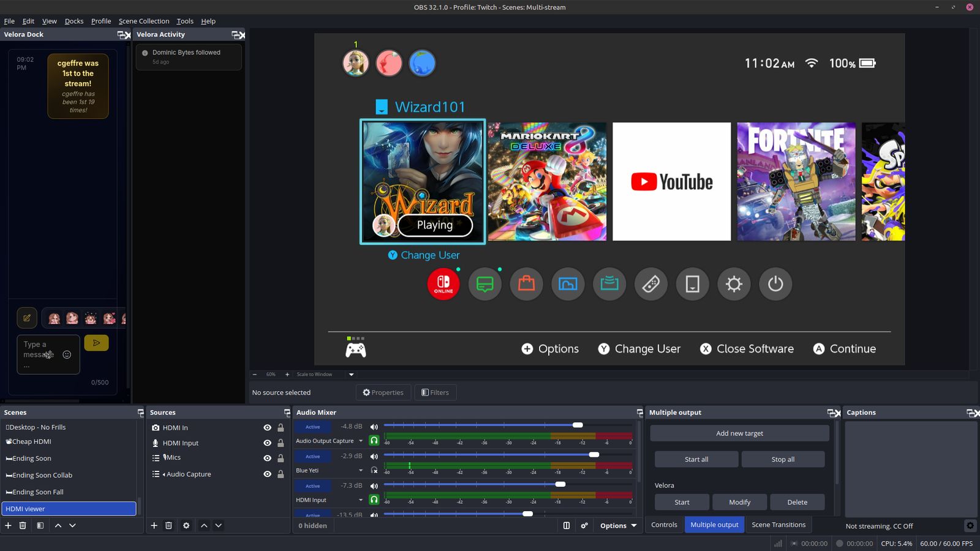Hide the HDMI In source
Screen dimensions: 980x551
click(267, 428)
